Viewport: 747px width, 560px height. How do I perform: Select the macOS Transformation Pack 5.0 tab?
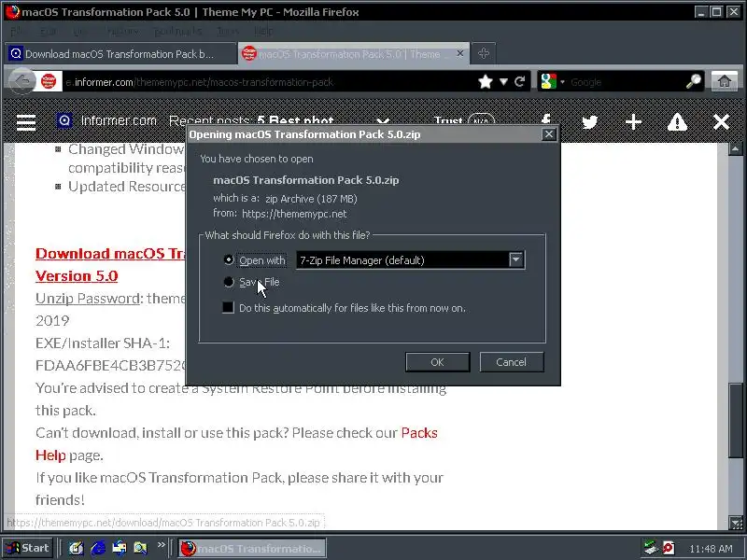pos(354,54)
